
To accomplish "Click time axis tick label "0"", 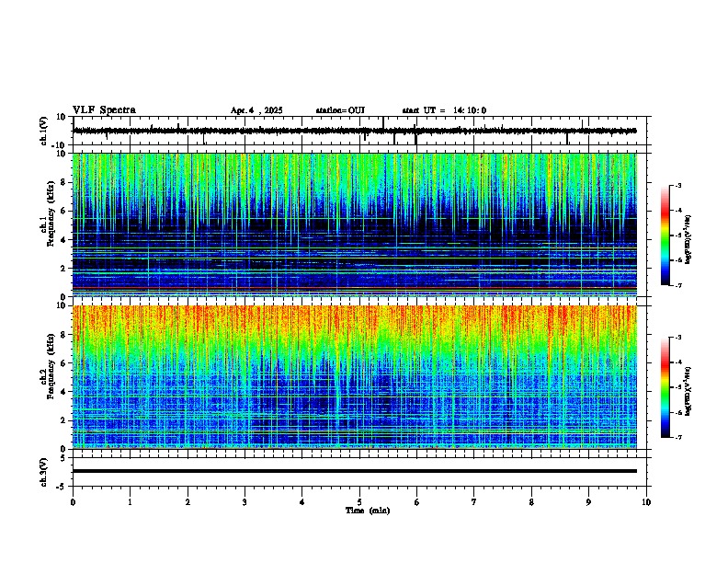I will (73, 502).
